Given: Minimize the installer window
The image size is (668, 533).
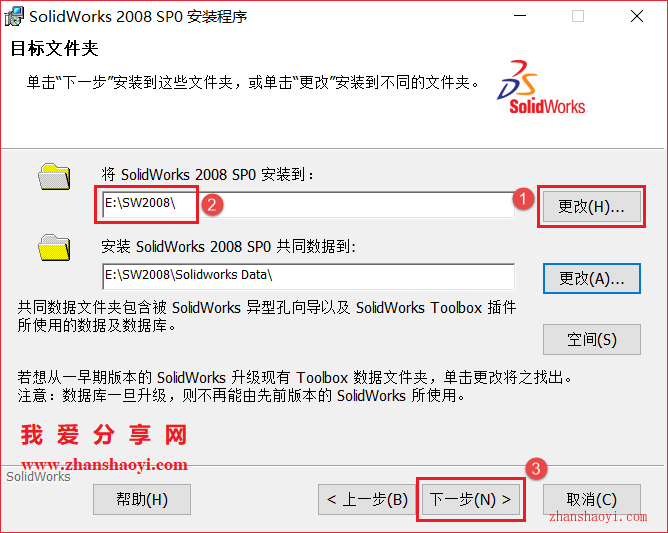Looking at the screenshot, I should [520, 16].
